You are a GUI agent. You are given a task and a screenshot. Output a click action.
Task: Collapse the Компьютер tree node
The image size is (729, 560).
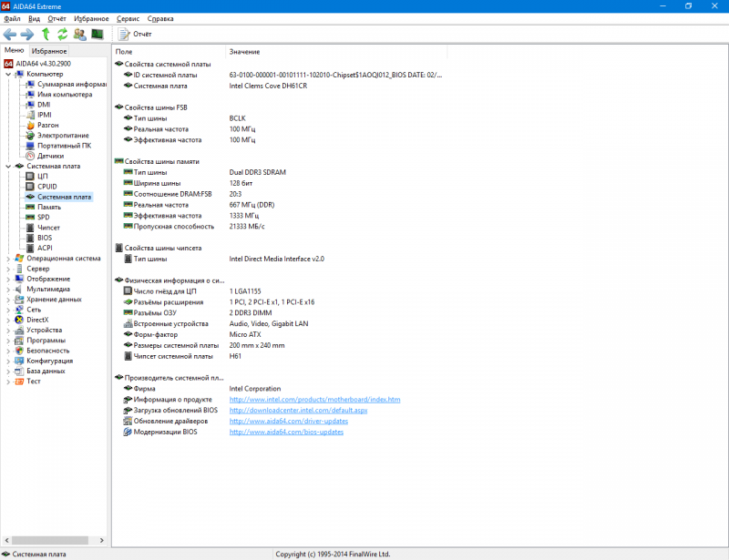[8, 74]
